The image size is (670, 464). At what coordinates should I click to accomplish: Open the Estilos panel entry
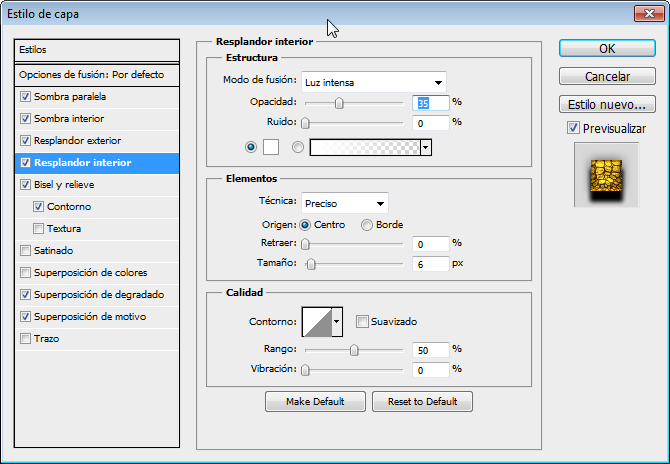click(x=97, y=50)
